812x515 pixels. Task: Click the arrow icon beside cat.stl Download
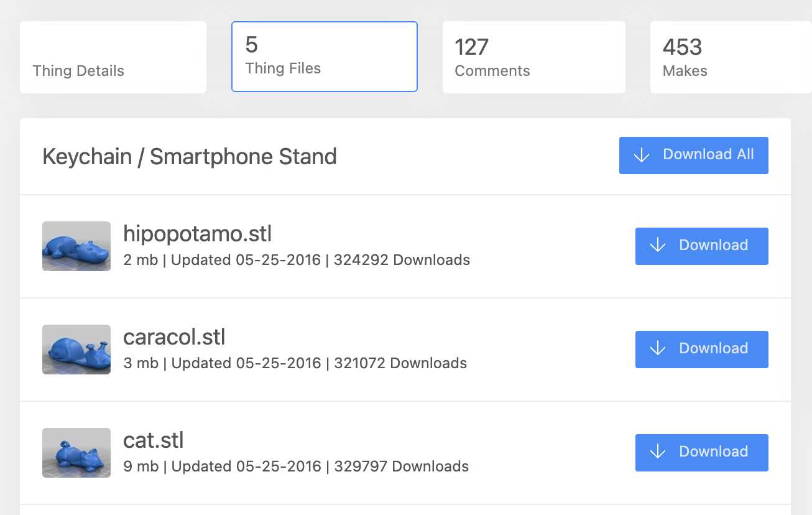tap(658, 452)
